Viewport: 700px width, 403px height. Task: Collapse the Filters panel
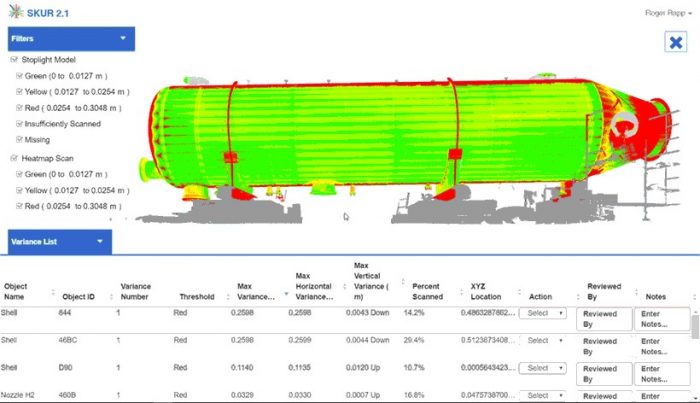pos(123,39)
